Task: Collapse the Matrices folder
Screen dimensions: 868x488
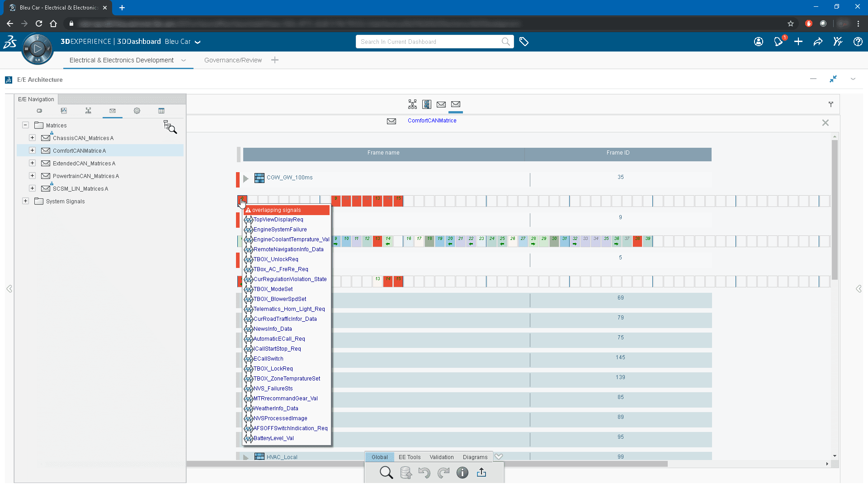Action: tap(26, 125)
